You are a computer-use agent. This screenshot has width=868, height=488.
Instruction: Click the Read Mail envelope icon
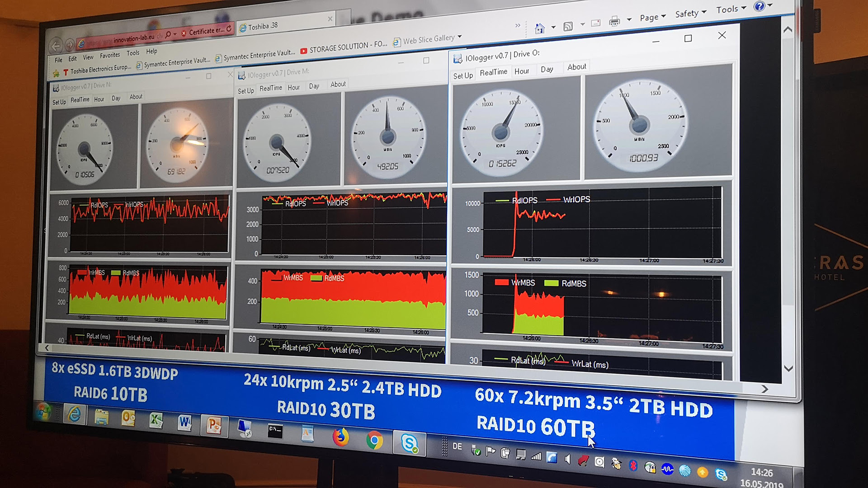(x=596, y=23)
